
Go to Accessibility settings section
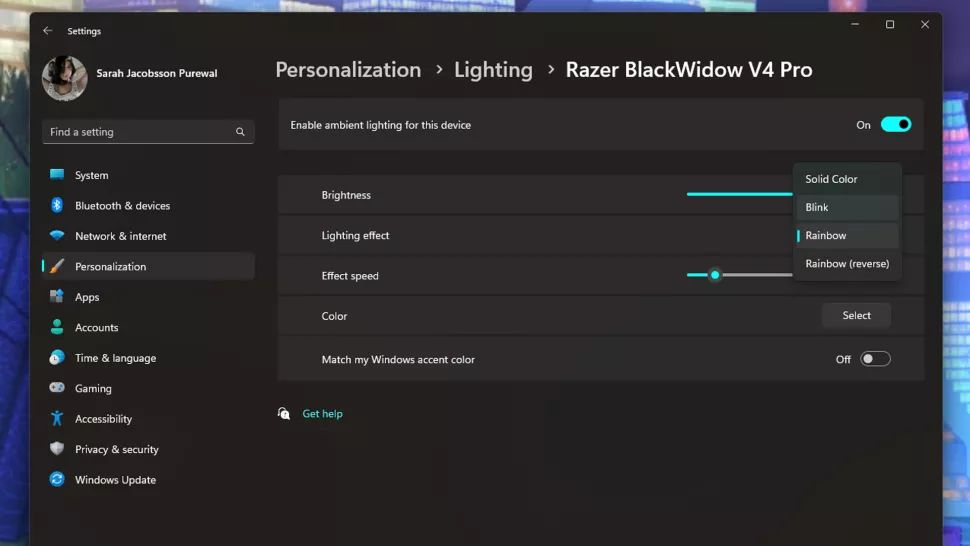coord(103,419)
